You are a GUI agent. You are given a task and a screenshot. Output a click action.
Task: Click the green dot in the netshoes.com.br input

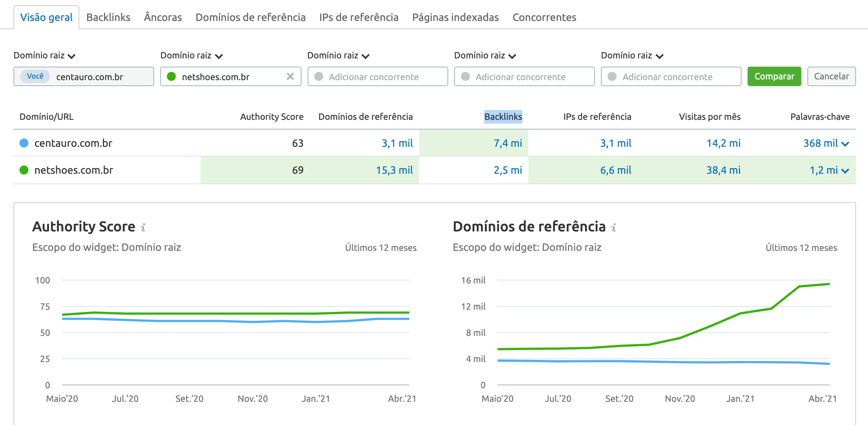coord(171,76)
